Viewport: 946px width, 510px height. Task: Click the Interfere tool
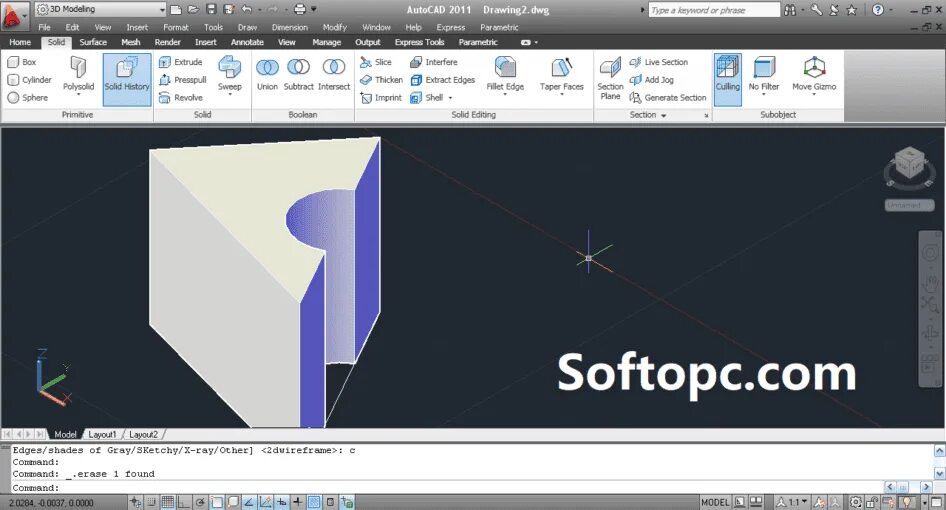434,62
